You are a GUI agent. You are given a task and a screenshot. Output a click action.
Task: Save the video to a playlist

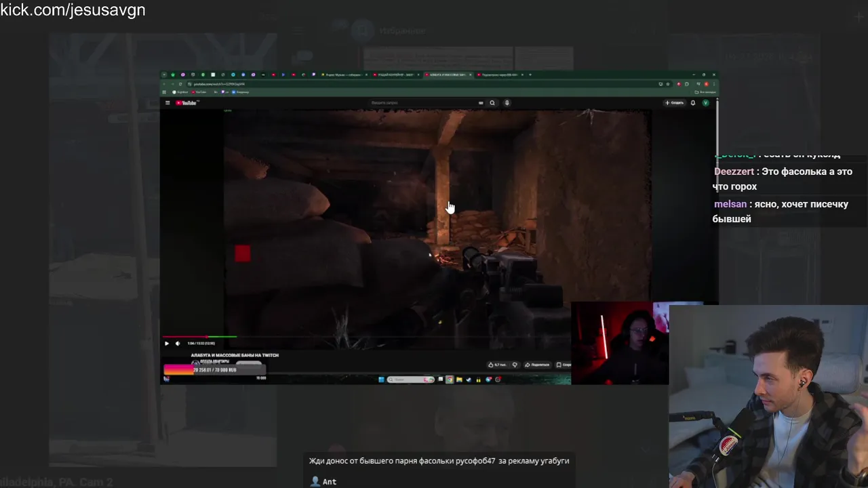click(x=563, y=365)
